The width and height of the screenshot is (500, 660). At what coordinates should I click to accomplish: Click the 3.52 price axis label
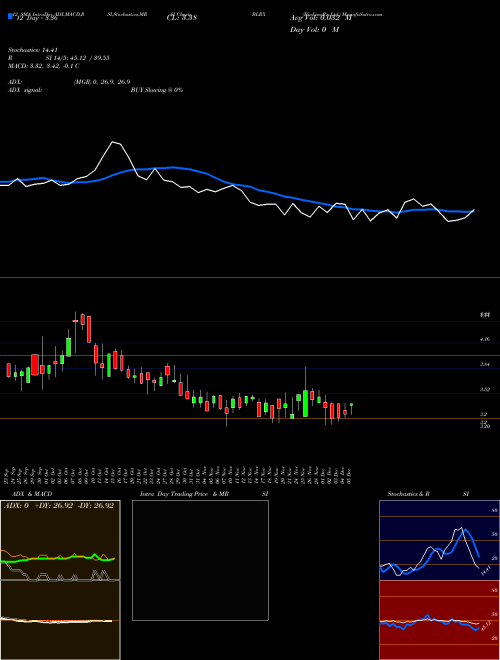[485, 390]
